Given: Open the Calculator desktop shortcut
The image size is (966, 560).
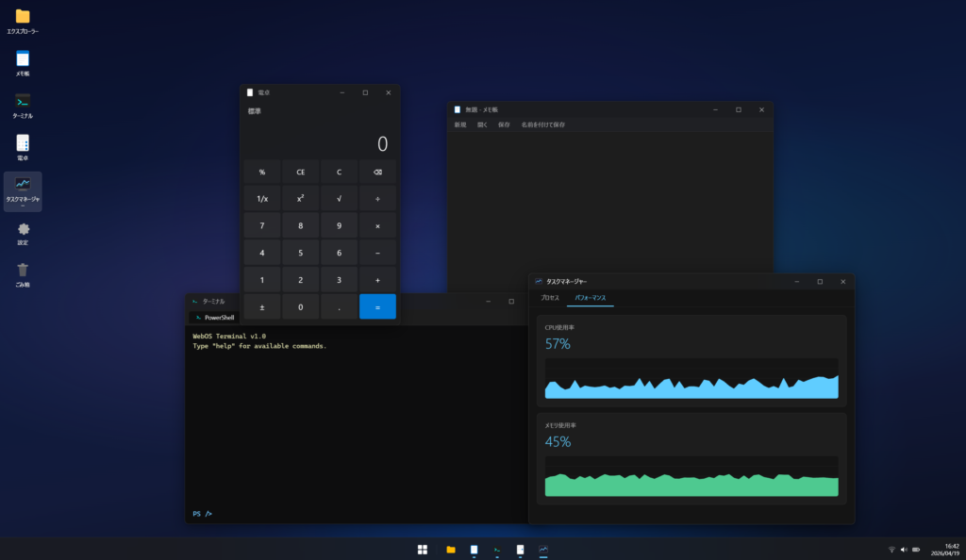Looking at the screenshot, I should (23, 148).
